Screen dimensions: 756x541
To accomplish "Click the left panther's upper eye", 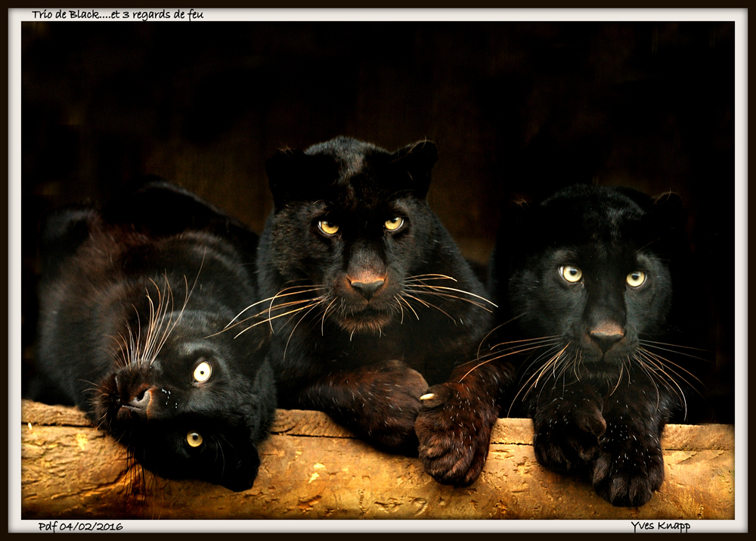I will tap(202, 372).
